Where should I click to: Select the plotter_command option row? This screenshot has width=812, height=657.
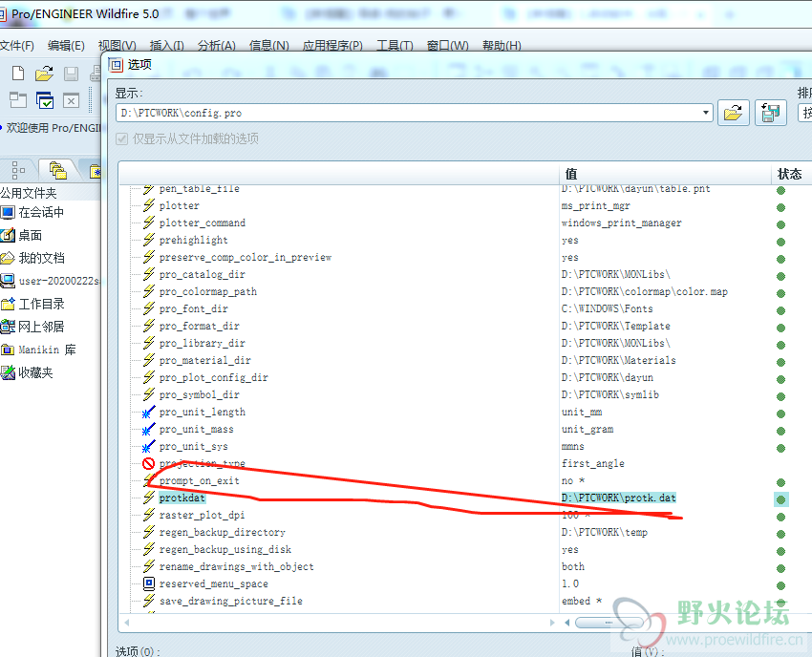click(x=202, y=223)
